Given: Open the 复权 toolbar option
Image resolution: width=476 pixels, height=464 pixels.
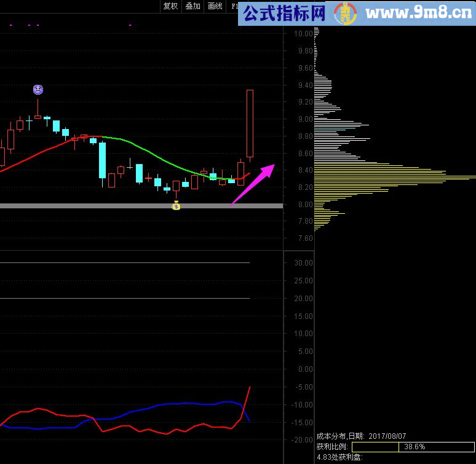Looking at the screenshot, I should pyautogui.click(x=170, y=6).
